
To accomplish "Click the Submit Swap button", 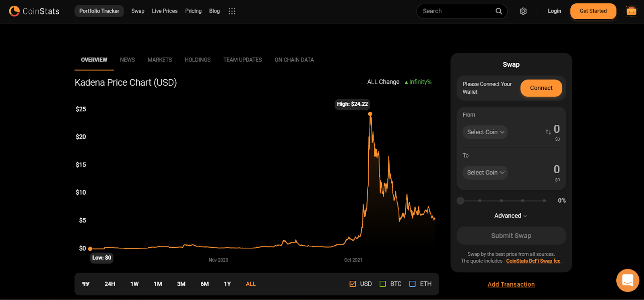I will 511,236.
